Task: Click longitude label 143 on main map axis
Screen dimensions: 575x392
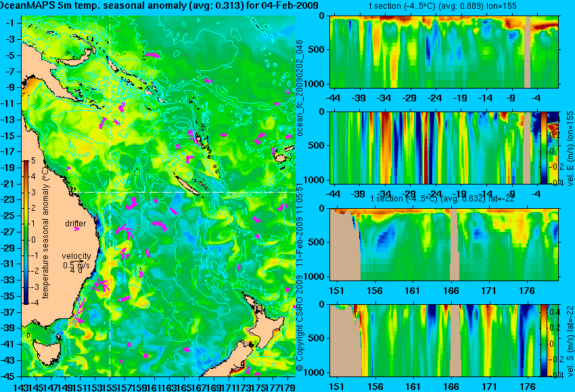Action: 21,387
